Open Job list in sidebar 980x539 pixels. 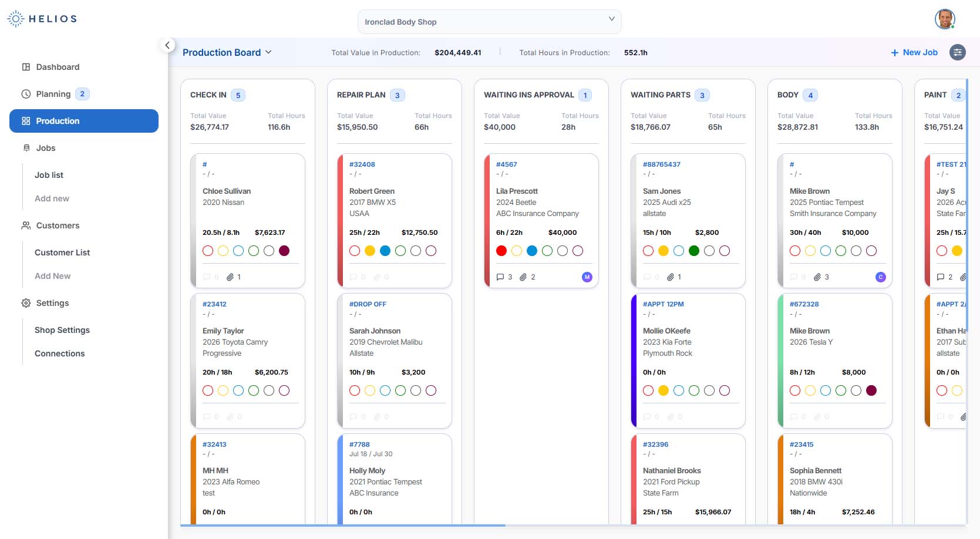tap(49, 175)
